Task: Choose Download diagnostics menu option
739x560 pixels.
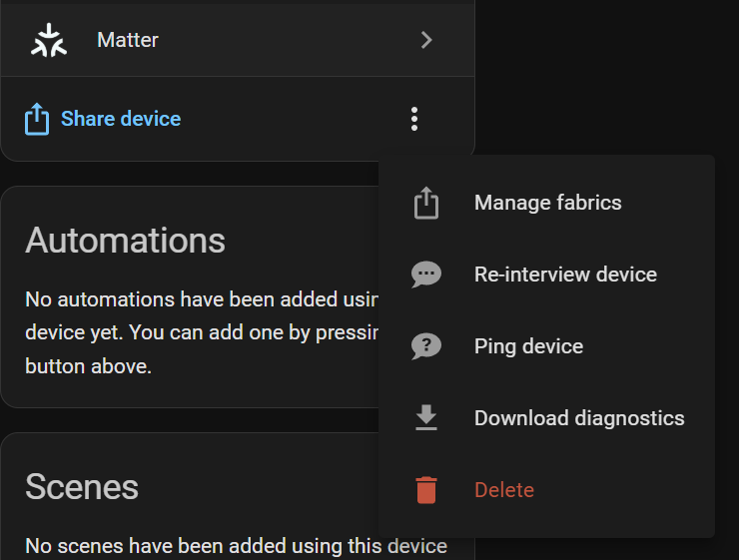Action: click(x=579, y=418)
